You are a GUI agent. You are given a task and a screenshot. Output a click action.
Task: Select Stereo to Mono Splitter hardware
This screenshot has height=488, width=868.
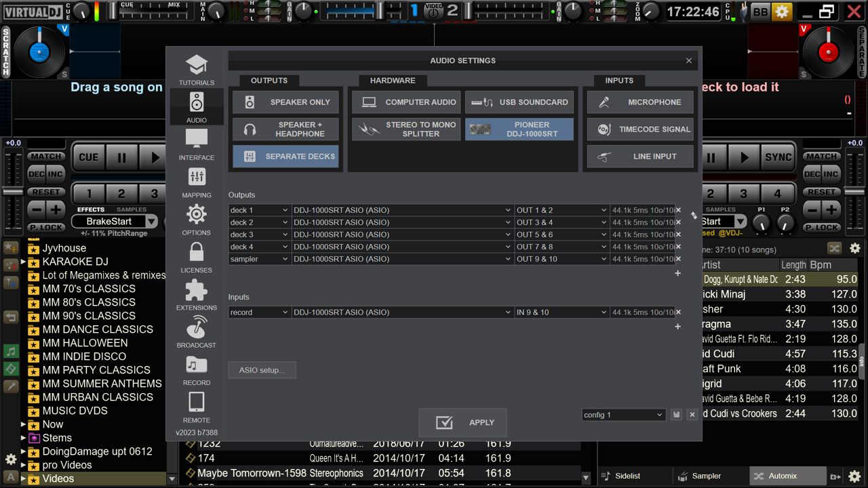[406, 129]
